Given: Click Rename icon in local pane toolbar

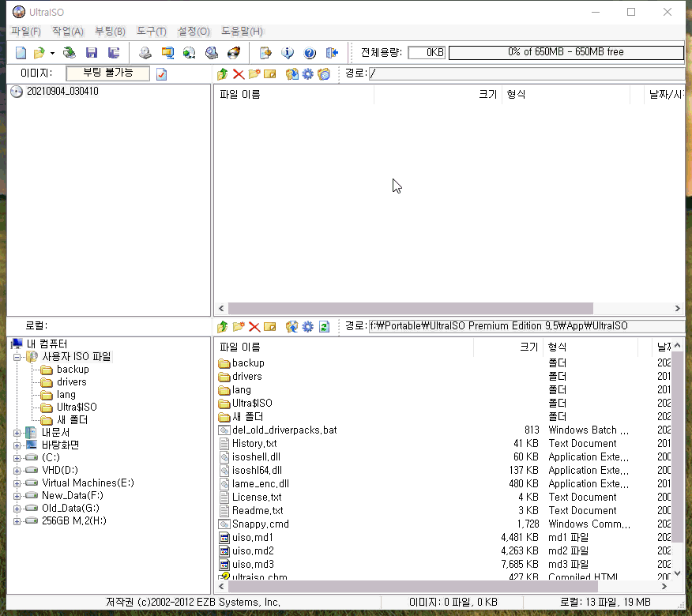Looking at the screenshot, I should pos(269,326).
